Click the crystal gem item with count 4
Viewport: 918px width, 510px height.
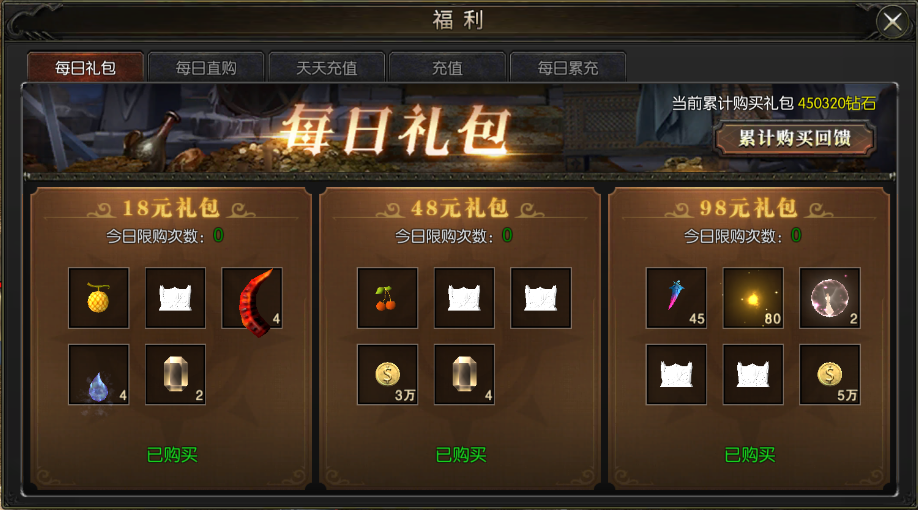click(464, 375)
